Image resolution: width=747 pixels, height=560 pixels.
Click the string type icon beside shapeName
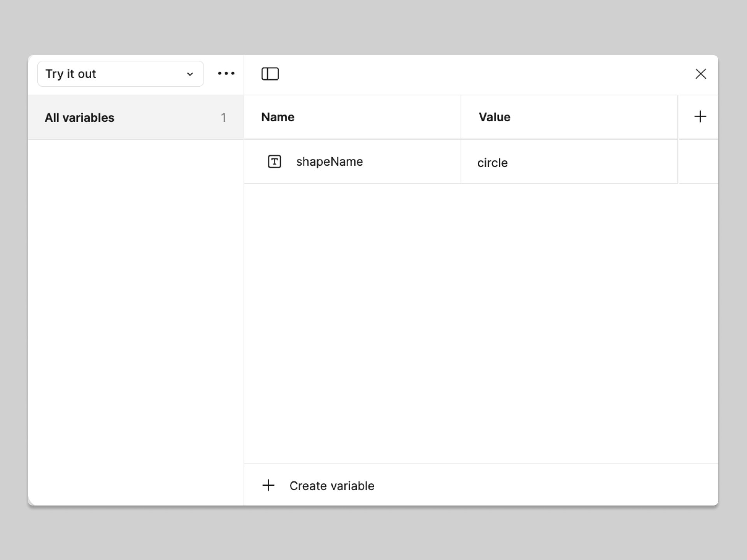[x=274, y=161]
